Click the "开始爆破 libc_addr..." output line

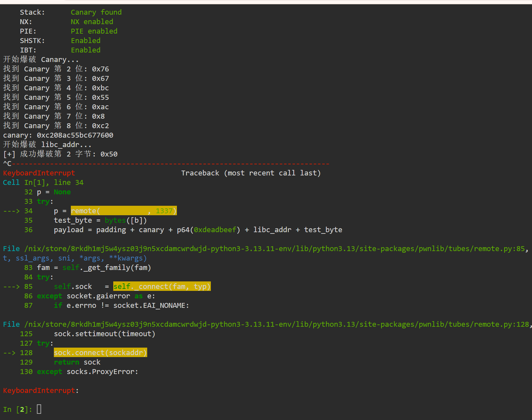click(47, 145)
